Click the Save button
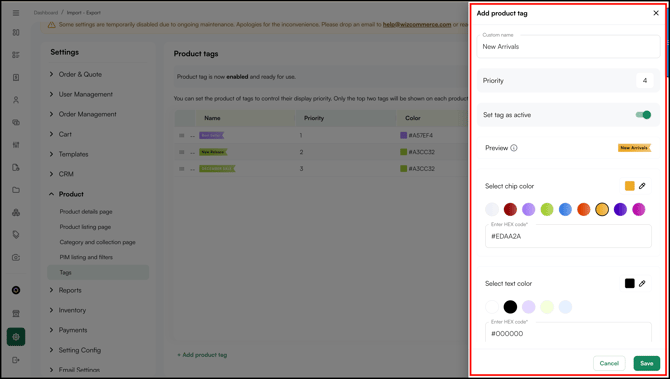Viewport: 670px width, 379px height. point(646,363)
